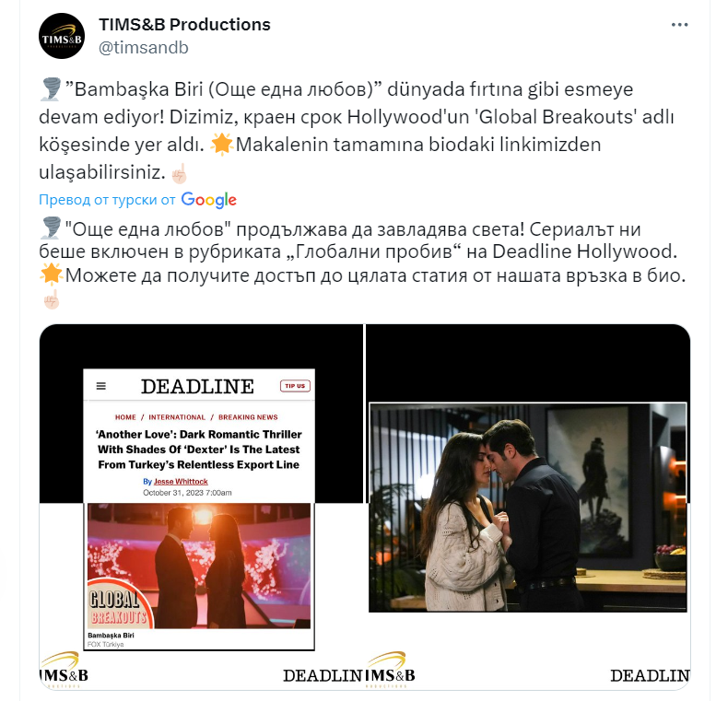
Task: Click the TIMS&B Productions profile avatar
Action: click(62, 36)
